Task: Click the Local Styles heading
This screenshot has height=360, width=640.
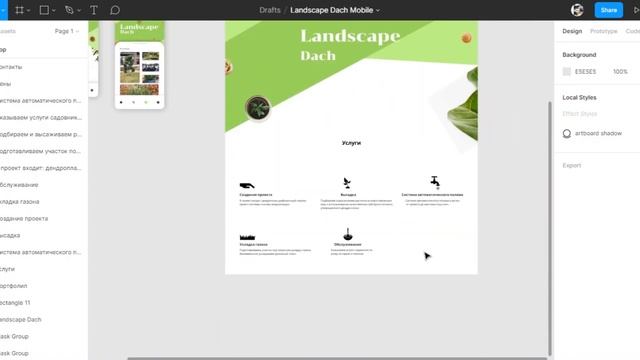Action: pos(579,98)
